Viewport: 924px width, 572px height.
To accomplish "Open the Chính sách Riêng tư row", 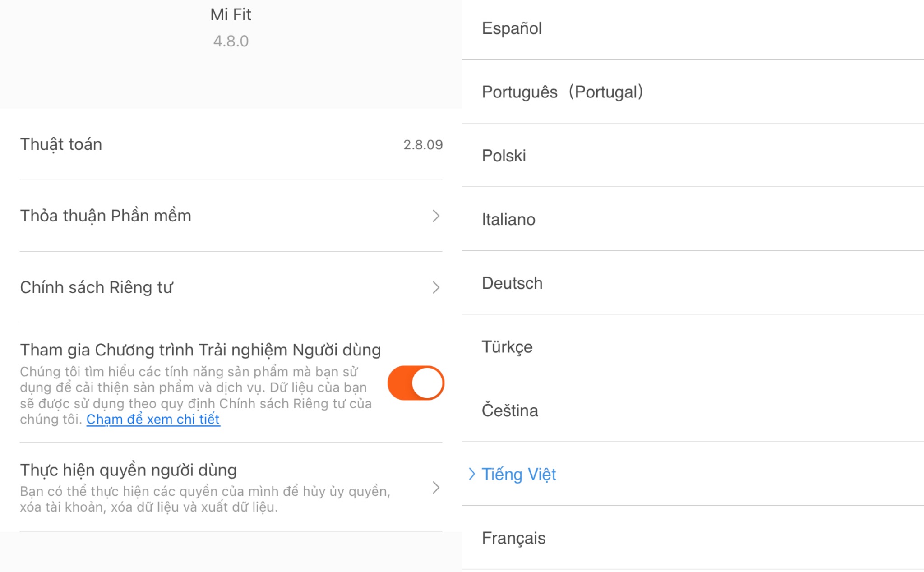I will 231,287.
